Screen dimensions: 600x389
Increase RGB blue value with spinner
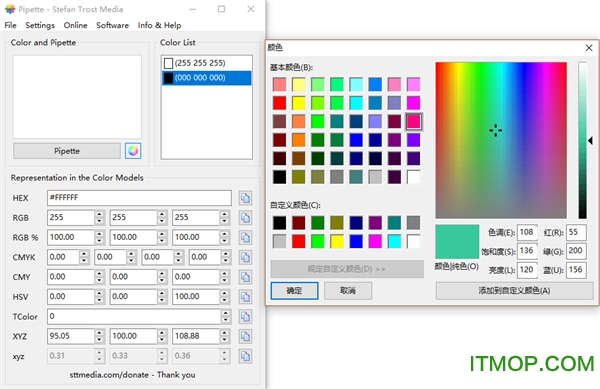click(x=225, y=214)
